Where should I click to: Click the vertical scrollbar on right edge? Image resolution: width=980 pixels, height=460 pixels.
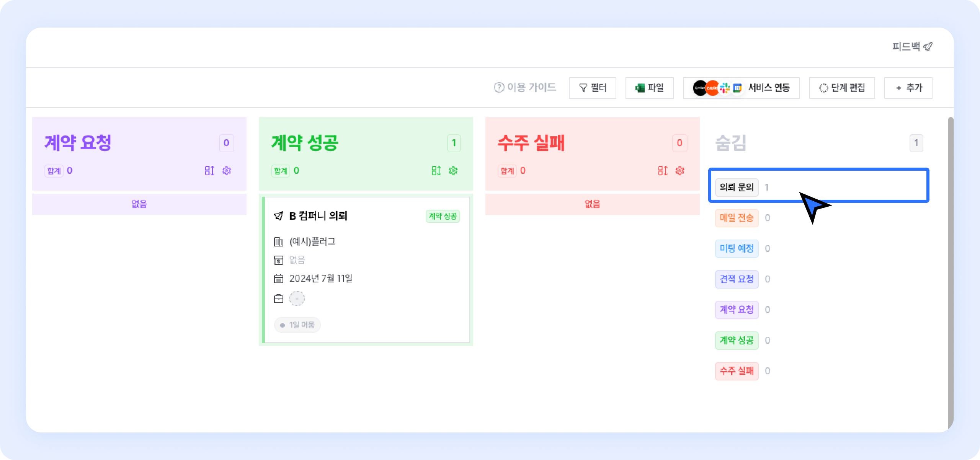[951, 268]
